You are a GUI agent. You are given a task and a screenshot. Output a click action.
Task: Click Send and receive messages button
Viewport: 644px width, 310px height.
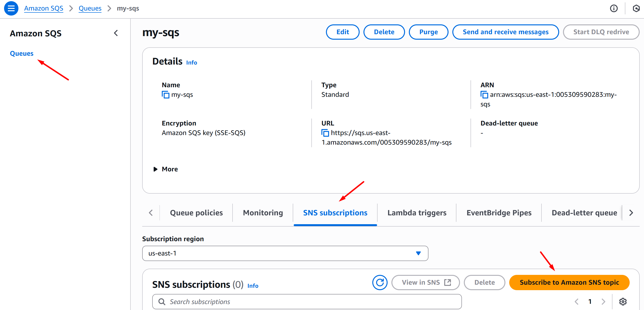pyautogui.click(x=505, y=32)
